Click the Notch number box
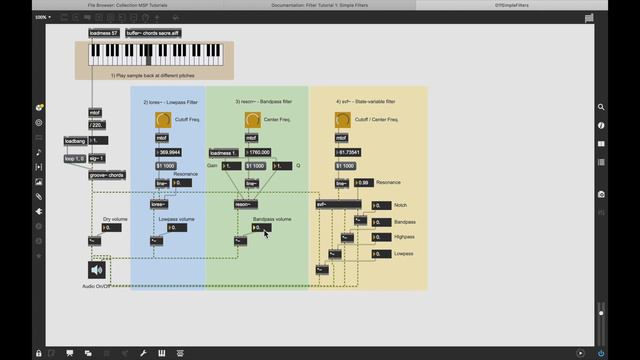The width and height of the screenshot is (640, 360). coord(382,206)
